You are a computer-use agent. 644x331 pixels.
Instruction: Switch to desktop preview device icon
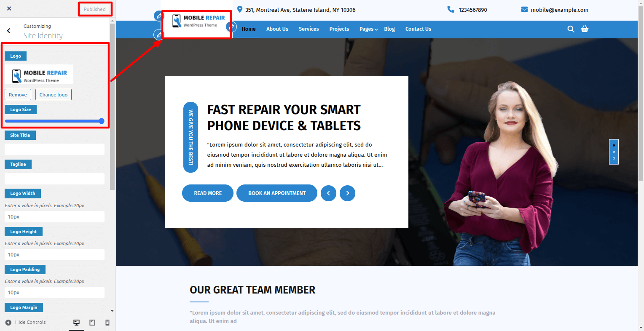(76, 323)
